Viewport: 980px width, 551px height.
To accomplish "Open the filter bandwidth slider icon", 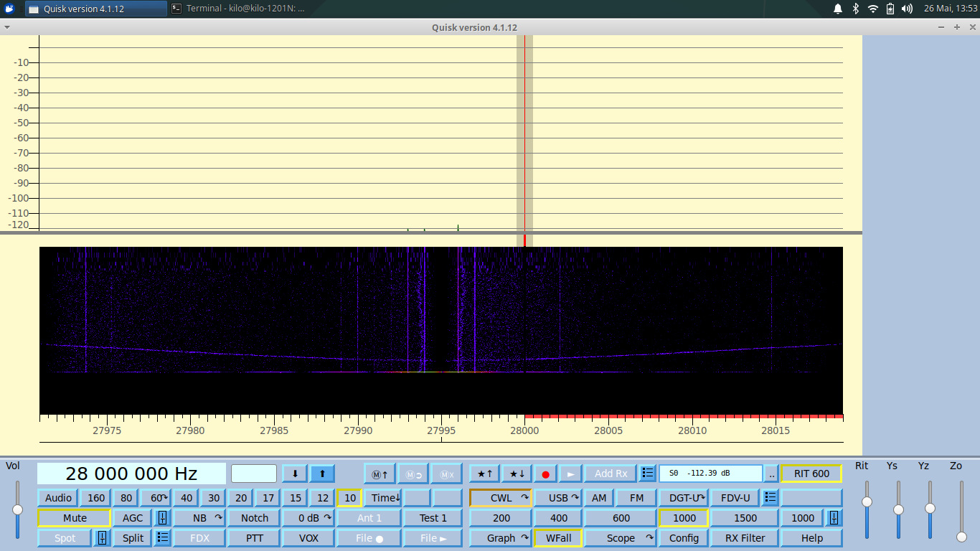I will tap(834, 518).
